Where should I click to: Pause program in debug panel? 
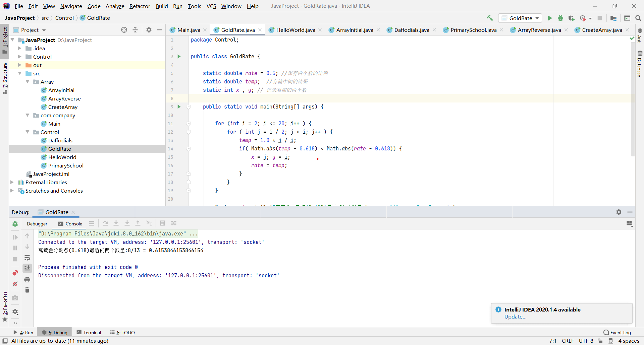coord(15,248)
